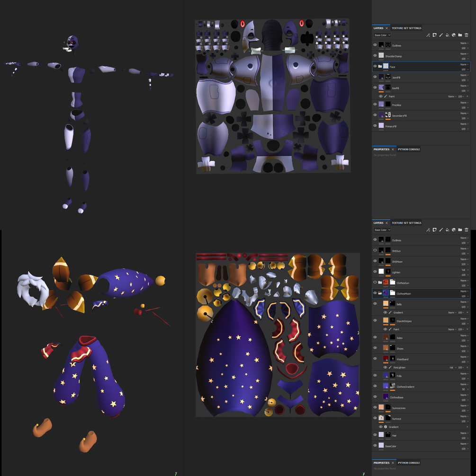Click the closed folder icon of ClothesSun group
476x476 pixels.
click(x=380, y=282)
